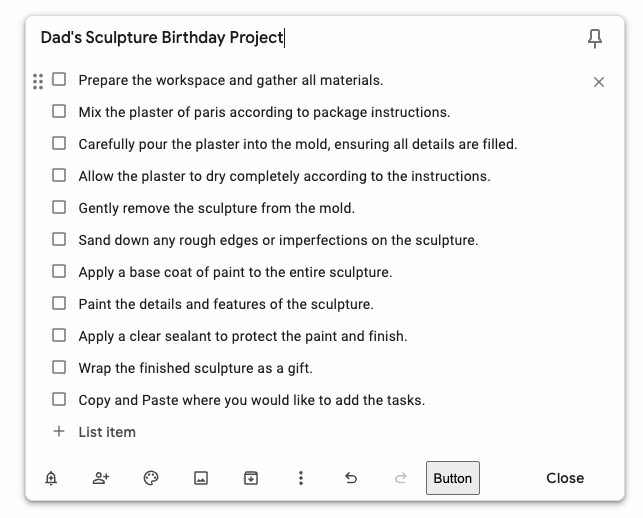Archive the note with the archive icon
The image size is (643, 518).
pyautogui.click(x=251, y=478)
